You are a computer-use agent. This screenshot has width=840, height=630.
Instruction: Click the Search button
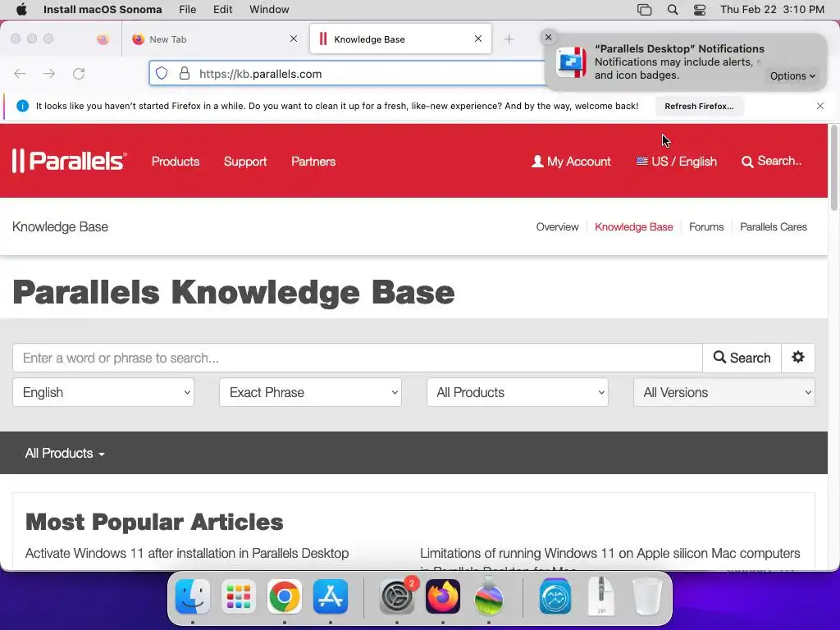pyautogui.click(x=742, y=358)
